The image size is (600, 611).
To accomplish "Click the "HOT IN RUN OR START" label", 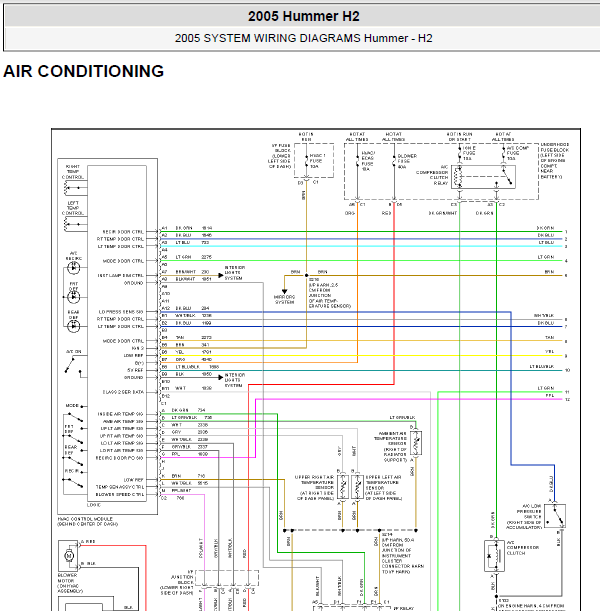I will (459, 136).
